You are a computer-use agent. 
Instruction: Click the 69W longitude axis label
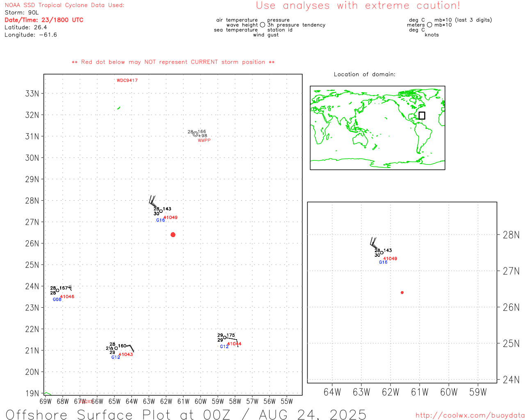click(46, 402)
